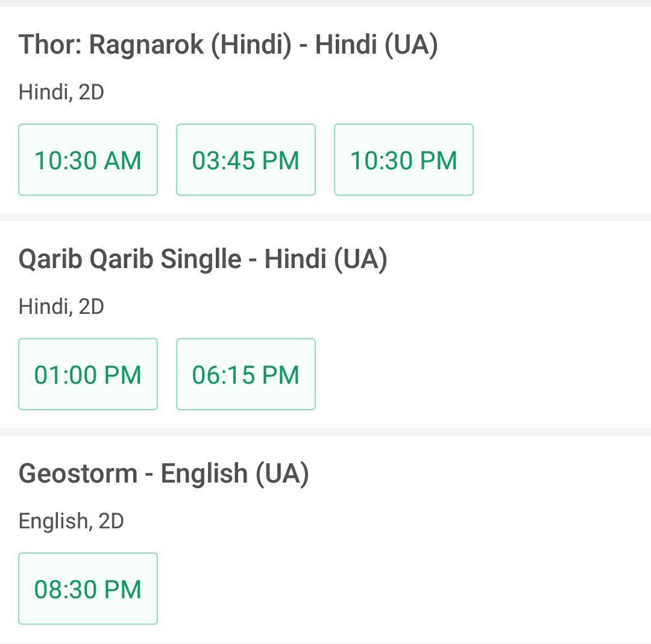651x644 pixels.
Task: Open the Geostorm - English (UA) title
Action: coord(164,474)
